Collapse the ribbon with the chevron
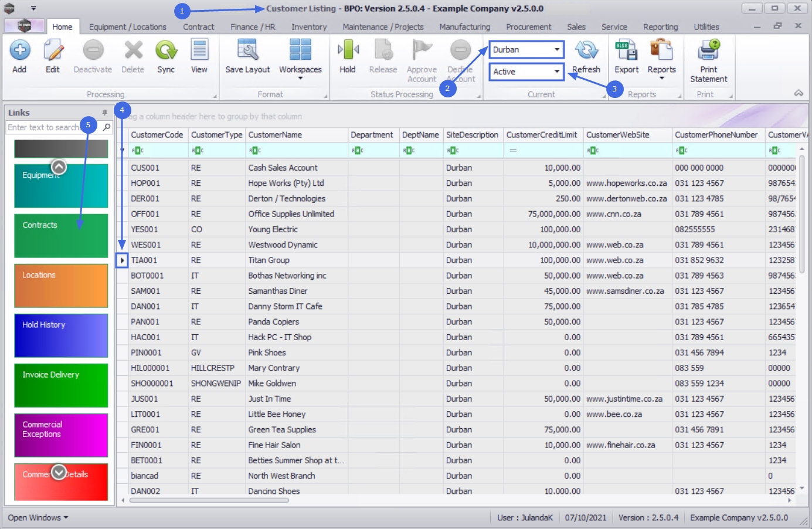This screenshot has width=812, height=529. click(798, 93)
